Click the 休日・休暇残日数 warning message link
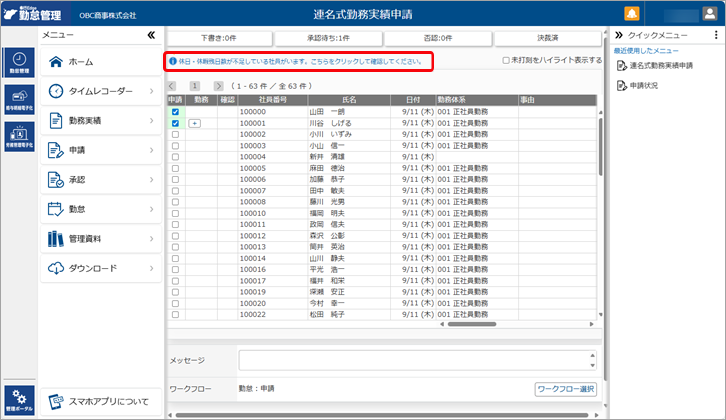Image resolution: width=726 pixels, height=420 pixels. pyautogui.click(x=301, y=61)
